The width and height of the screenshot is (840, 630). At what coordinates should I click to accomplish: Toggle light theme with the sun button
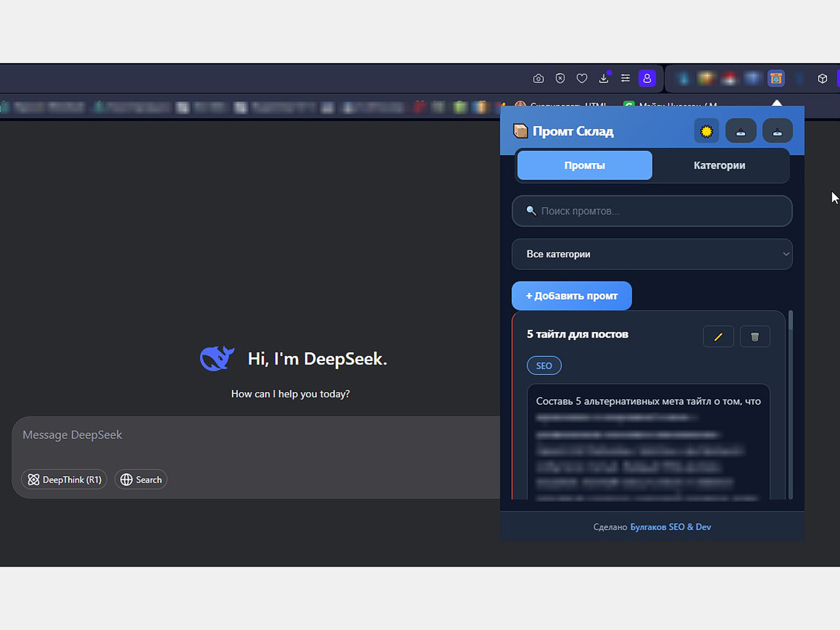coord(706,131)
